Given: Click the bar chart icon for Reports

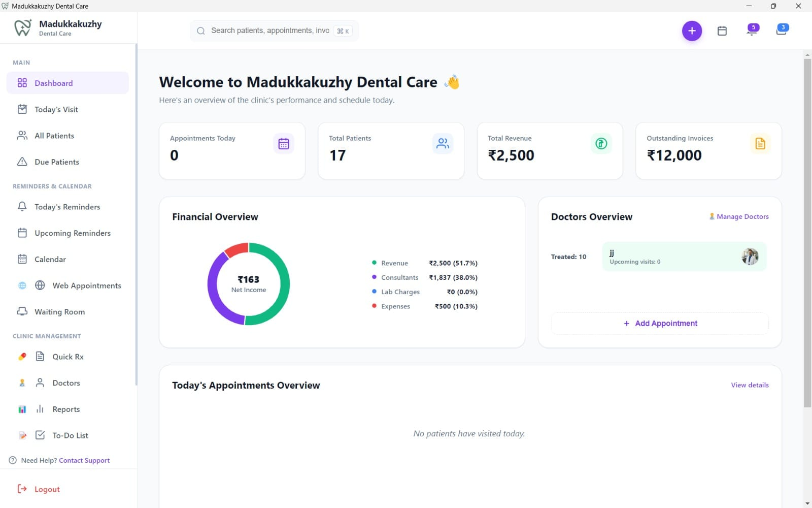Looking at the screenshot, I should [x=40, y=409].
